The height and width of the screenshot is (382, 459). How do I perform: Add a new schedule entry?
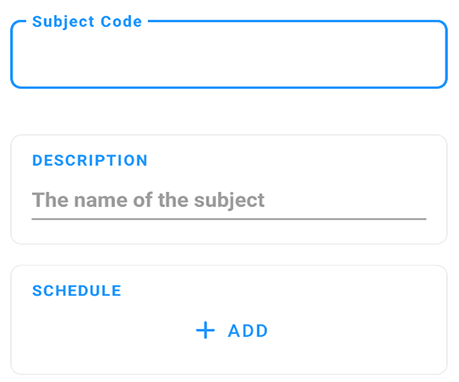click(232, 331)
